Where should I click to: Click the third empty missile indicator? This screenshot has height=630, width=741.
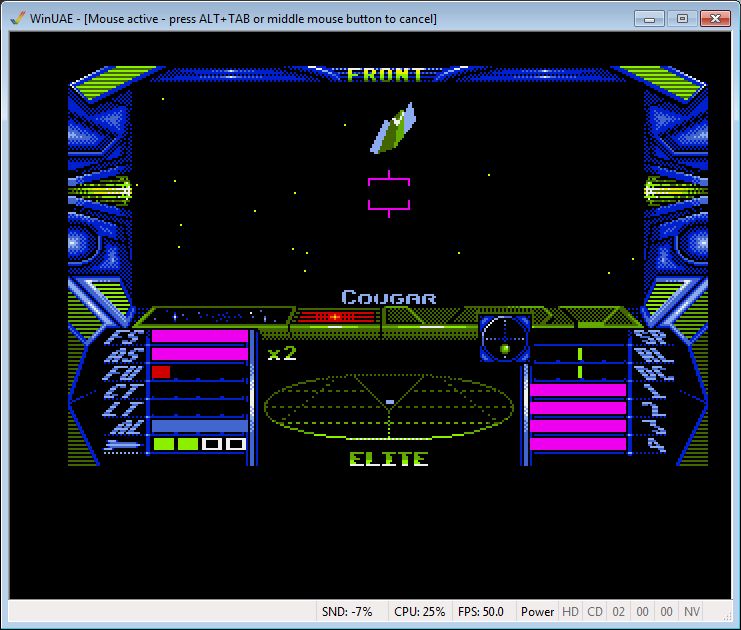coord(212,444)
